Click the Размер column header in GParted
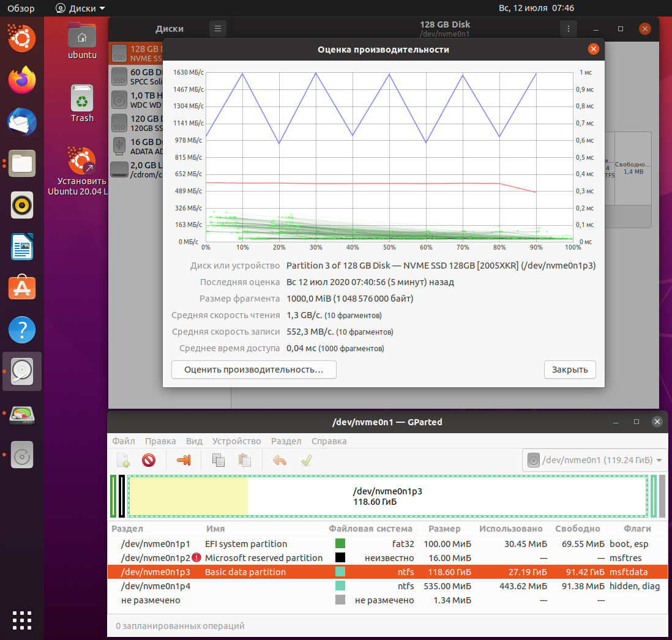Viewport: 672px width, 640px height. click(x=444, y=529)
